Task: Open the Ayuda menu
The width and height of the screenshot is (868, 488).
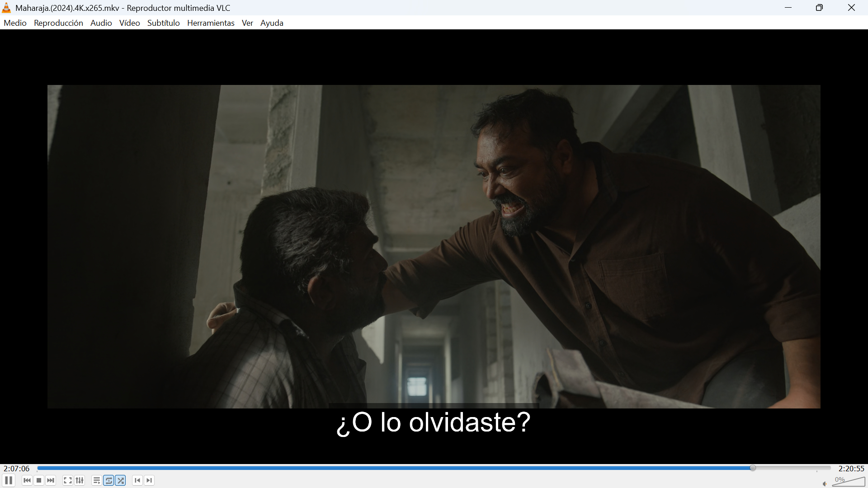Action: 272,23
